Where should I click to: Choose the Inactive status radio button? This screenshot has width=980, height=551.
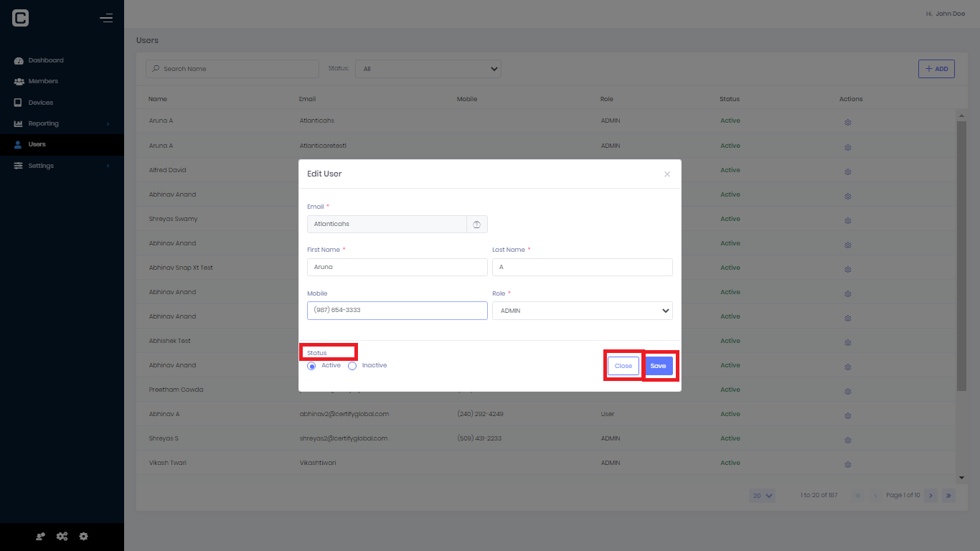click(352, 365)
